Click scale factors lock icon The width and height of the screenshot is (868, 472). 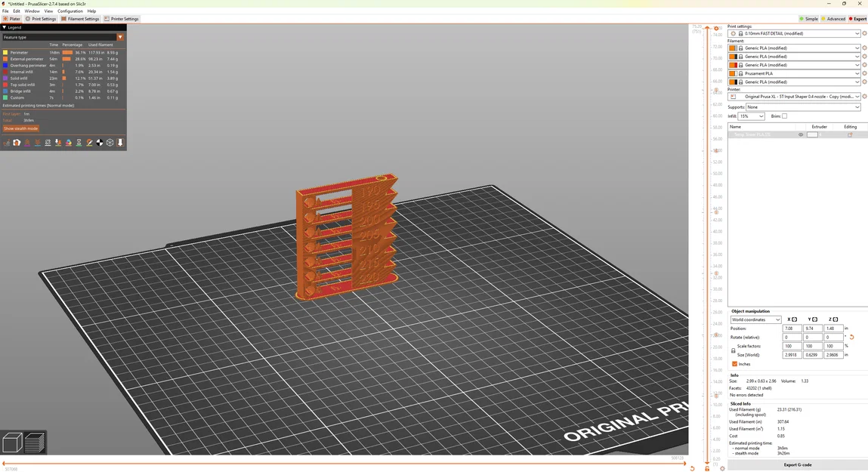tap(733, 351)
